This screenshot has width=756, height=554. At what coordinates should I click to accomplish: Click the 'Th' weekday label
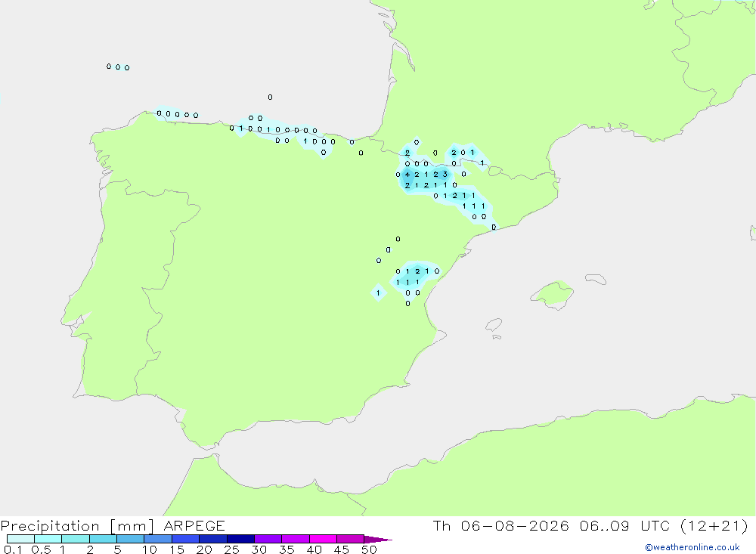click(442, 525)
